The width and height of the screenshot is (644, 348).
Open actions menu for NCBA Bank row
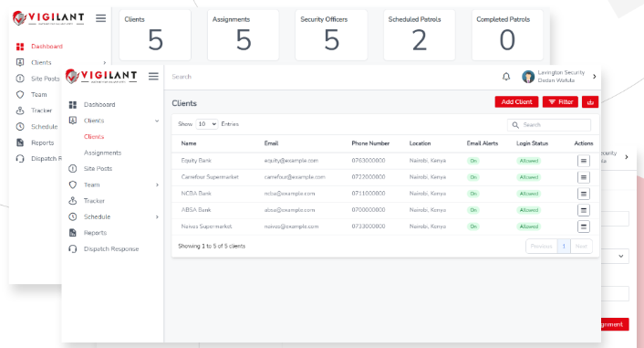click(584, 194)
